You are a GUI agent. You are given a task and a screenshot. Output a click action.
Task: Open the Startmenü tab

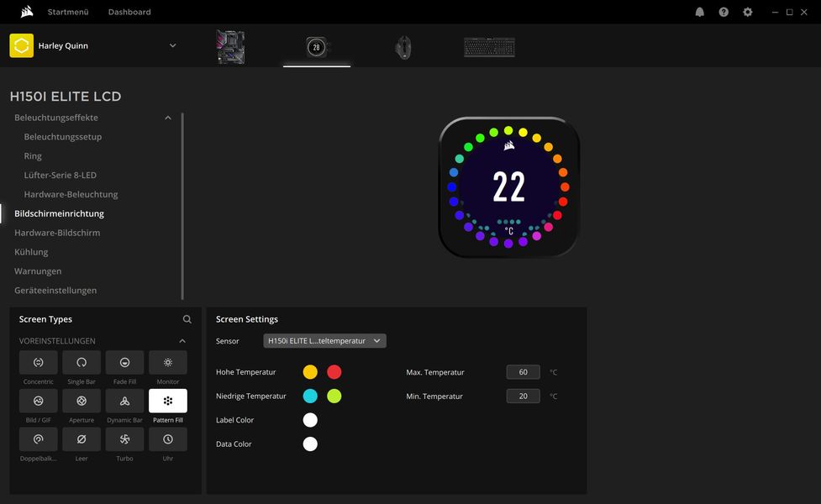(68, 12)
